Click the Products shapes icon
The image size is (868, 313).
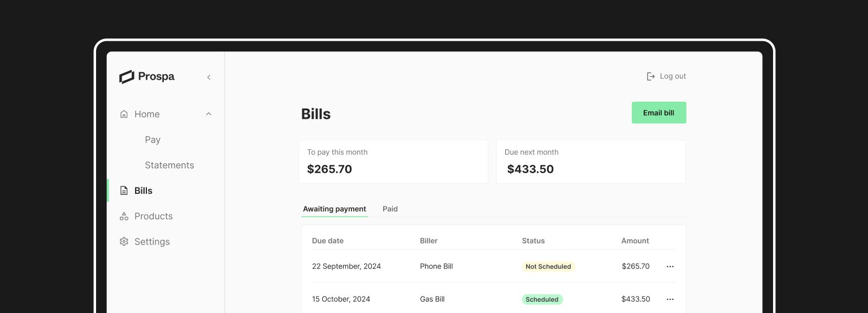pyautogui.click(x=124, y=216)
